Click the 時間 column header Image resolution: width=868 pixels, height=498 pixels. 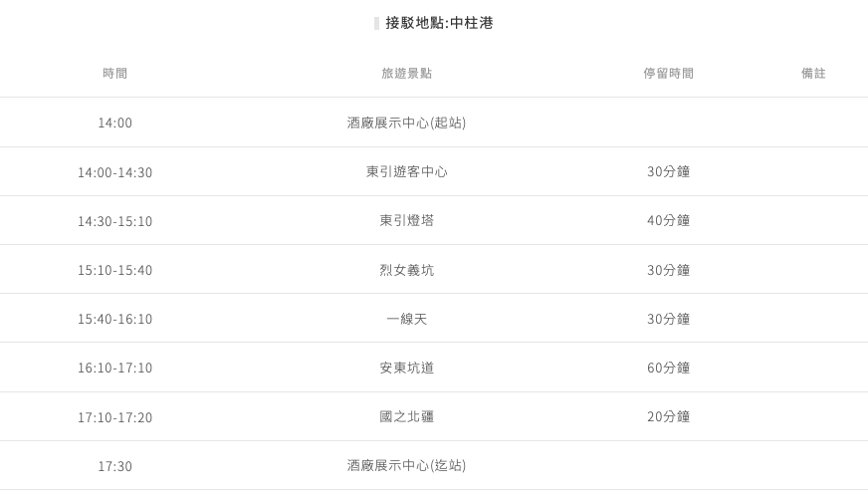click(x=114, y=74)
